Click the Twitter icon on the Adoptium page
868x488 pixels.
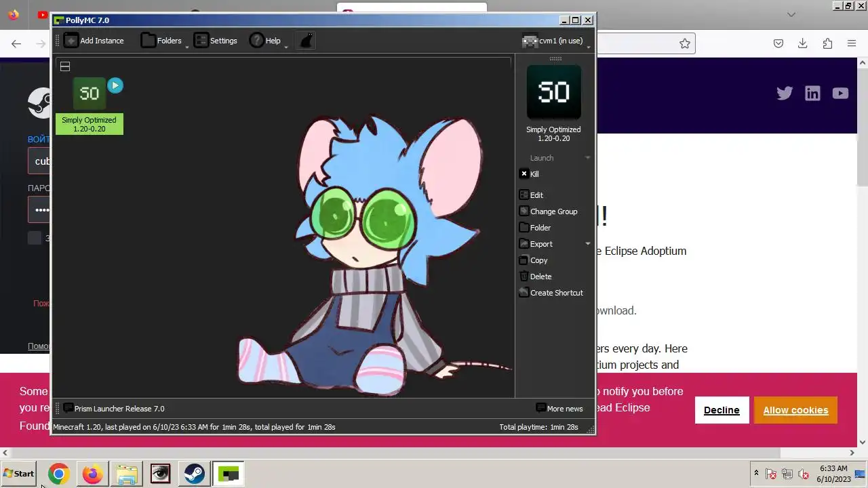[x=785, y=94]
